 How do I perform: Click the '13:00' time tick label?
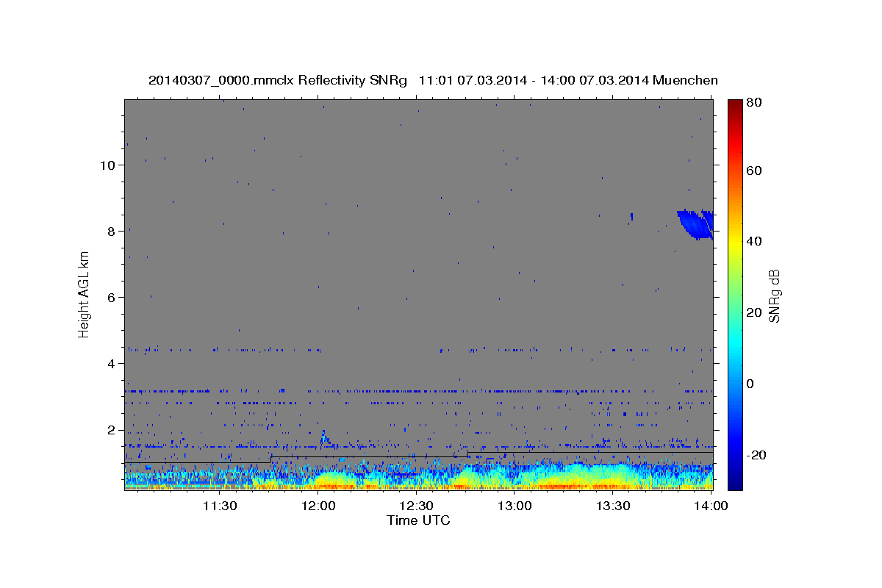[x=514, y=506]
